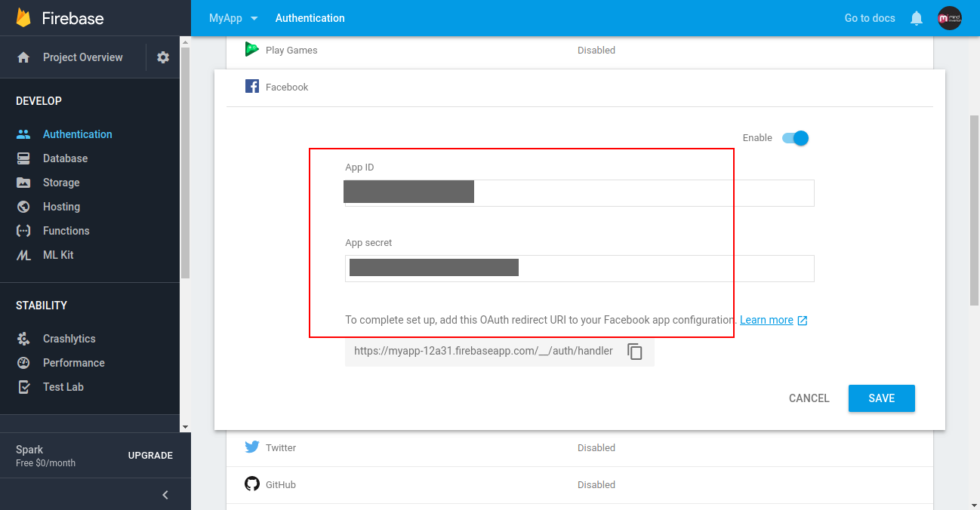Click the Hosting globe icon

(23, 207)
